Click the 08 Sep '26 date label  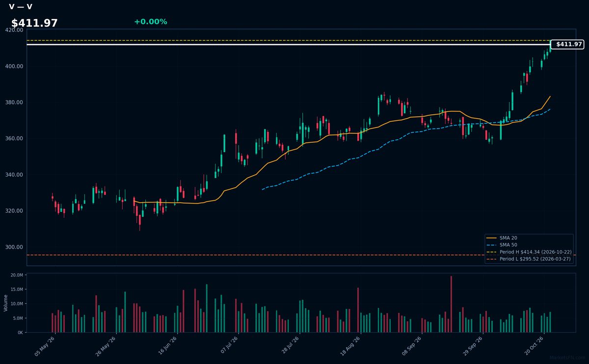tap(412, 345)
